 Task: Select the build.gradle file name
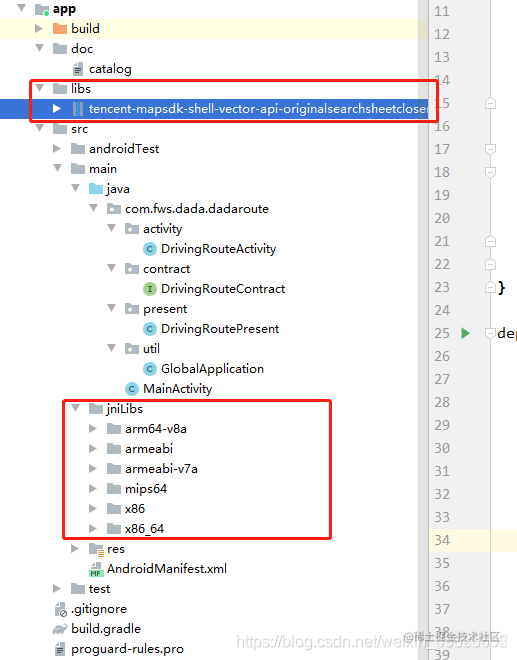106,629
